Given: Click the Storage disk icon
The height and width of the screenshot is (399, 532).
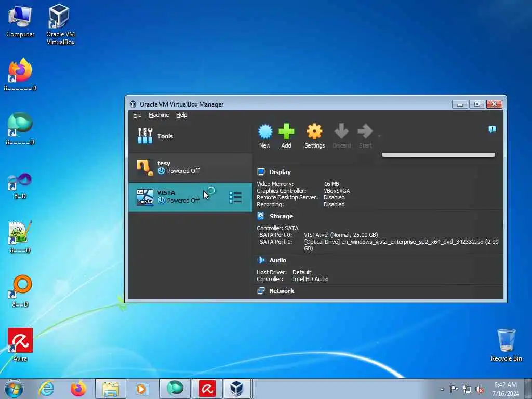Looking at the screenshot, I should click(261, 216).
